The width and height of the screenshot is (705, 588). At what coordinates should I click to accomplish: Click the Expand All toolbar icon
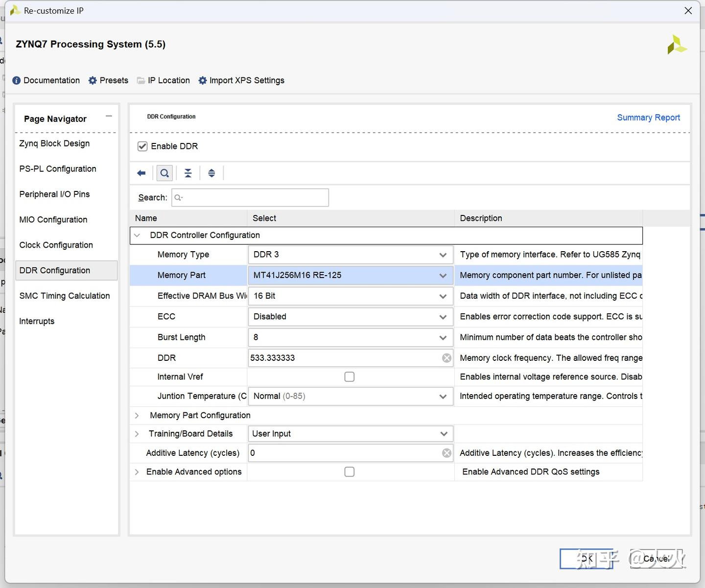click(211, 173)
